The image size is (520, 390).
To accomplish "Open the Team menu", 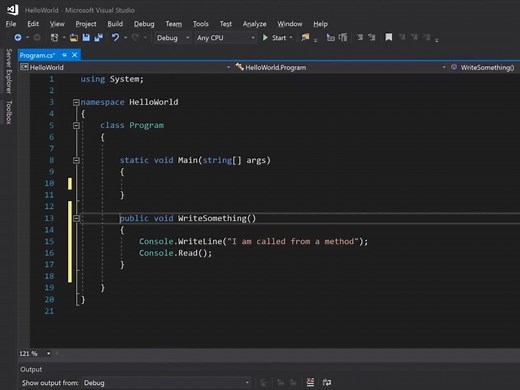I will (174, 24).
